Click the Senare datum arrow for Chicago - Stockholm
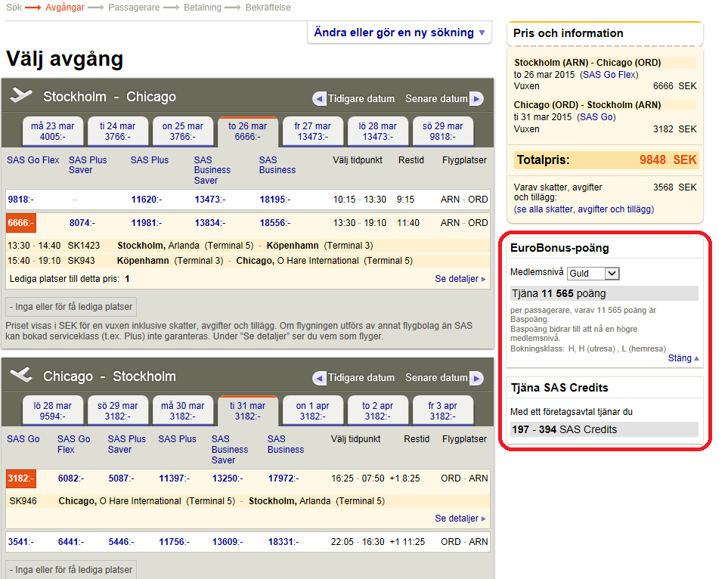Image resolution: width=728 pixels, height=579 pixels. [x=476, y=378]
